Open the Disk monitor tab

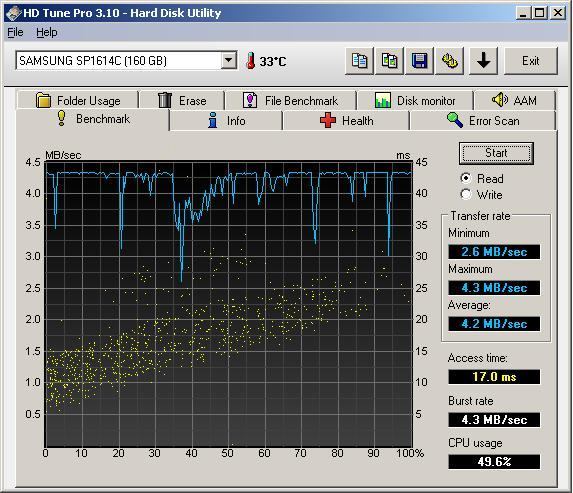415,100
